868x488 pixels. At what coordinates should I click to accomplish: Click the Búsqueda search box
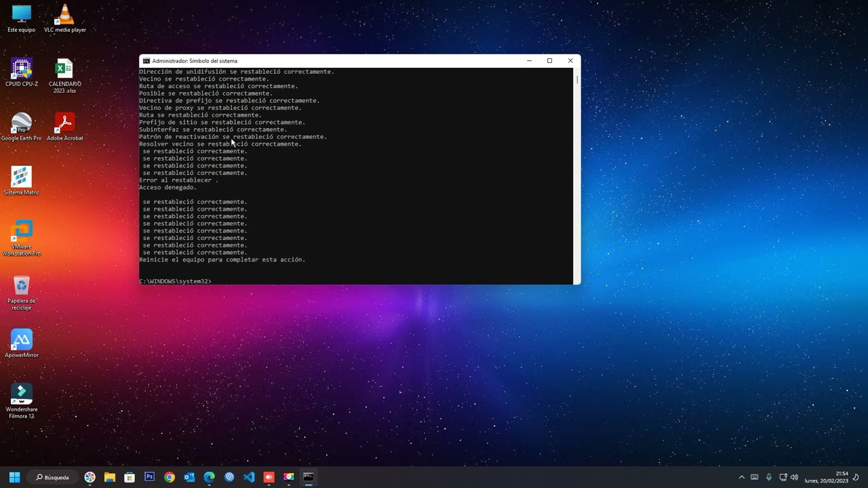tap(53, 477)
